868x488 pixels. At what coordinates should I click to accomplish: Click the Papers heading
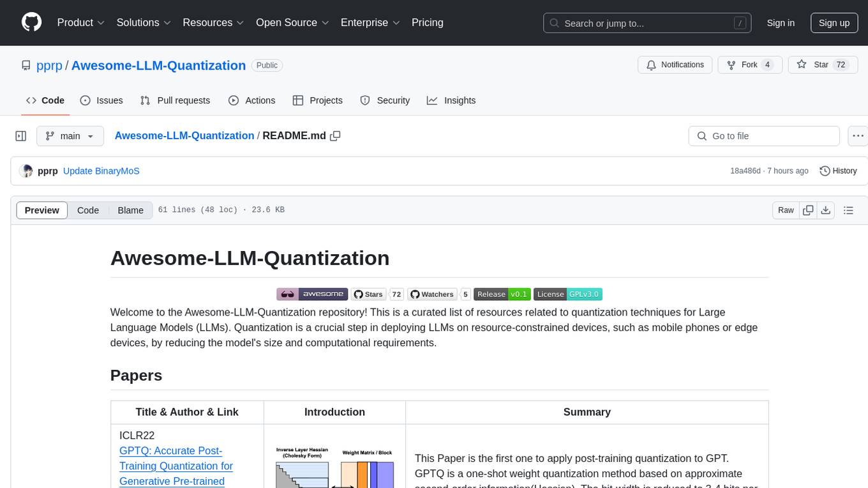(x=136, y=376)
